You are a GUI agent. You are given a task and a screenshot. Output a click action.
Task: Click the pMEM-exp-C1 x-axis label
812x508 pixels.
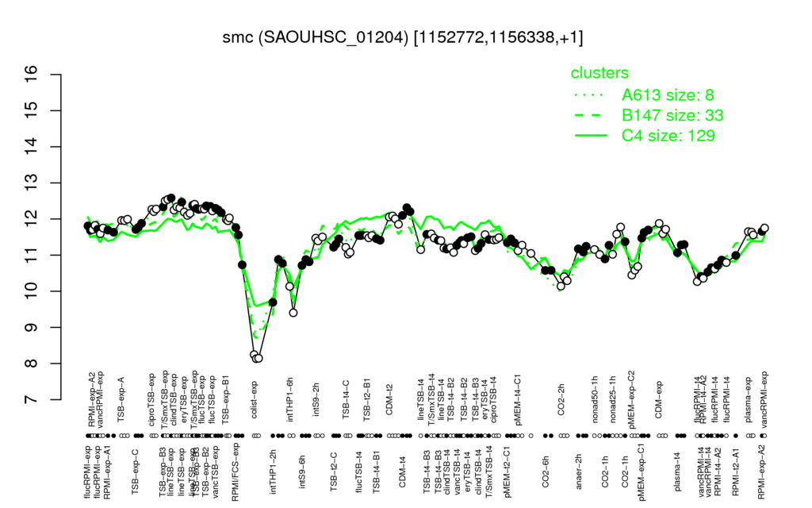click(x=642, y=473)
